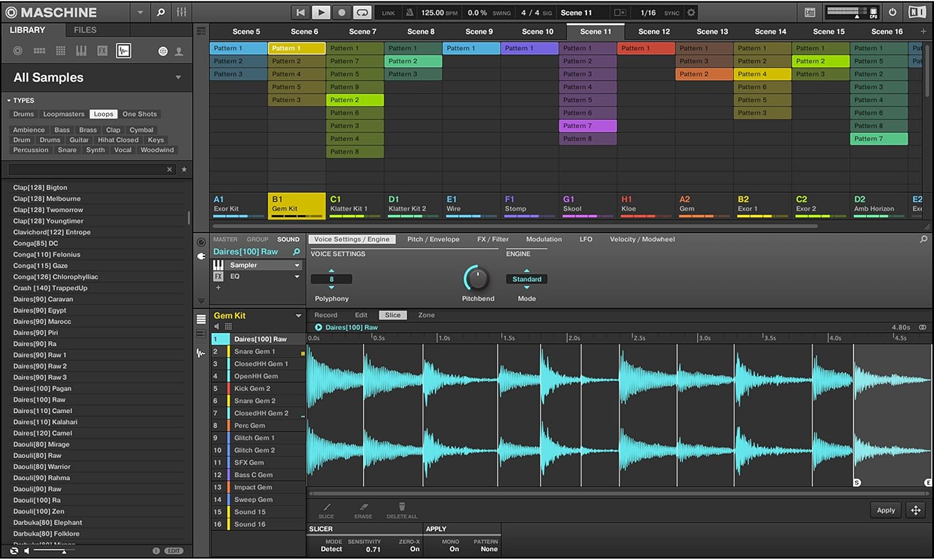Select Snare Gem 1 in the sound list
Screen dimensions: 934x560
[x=255, y=351]
